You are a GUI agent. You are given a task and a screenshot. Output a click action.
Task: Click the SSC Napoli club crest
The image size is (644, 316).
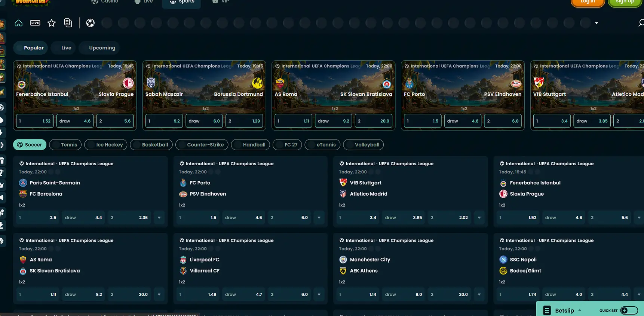[x=503, y=260]
